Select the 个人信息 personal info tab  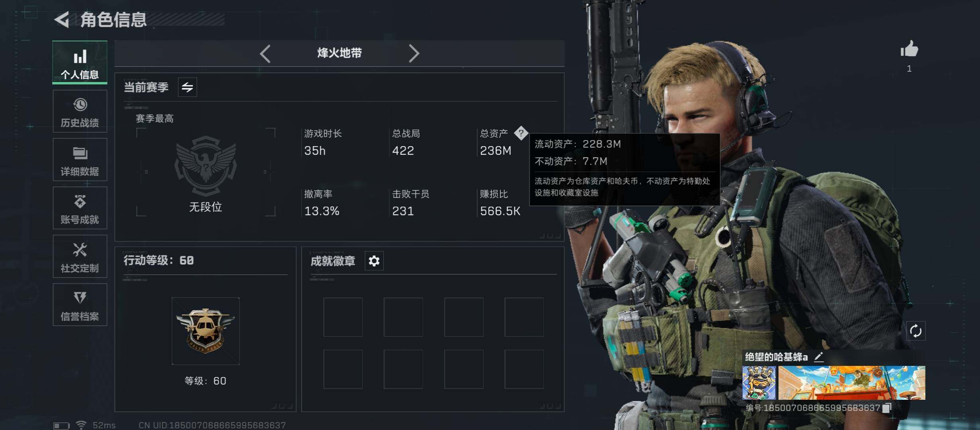80,63
